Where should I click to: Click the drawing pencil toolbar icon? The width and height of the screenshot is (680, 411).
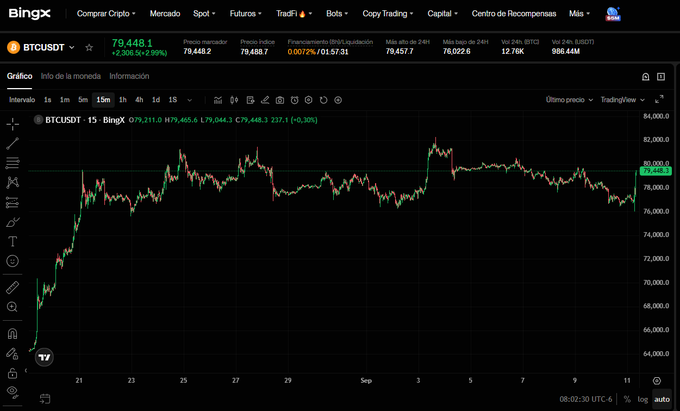coord(265,100)
